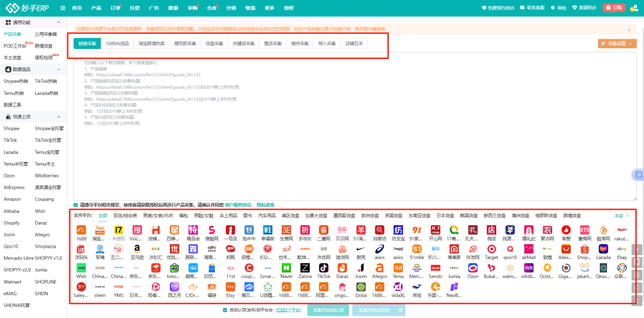This screenshot has height=318, width=644.
Task: Click the 订购 button in header
Action: [614, 8]
